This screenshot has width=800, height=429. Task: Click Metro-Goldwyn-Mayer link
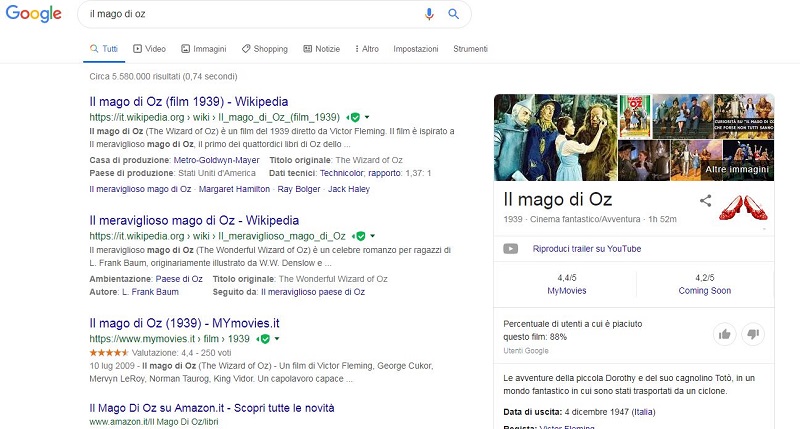tap(216, 160)
